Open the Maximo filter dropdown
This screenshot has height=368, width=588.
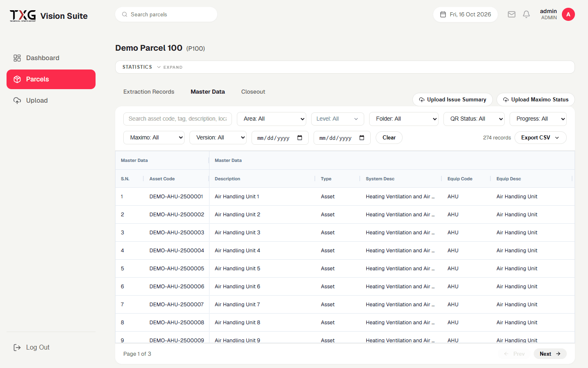coord(154,138)
